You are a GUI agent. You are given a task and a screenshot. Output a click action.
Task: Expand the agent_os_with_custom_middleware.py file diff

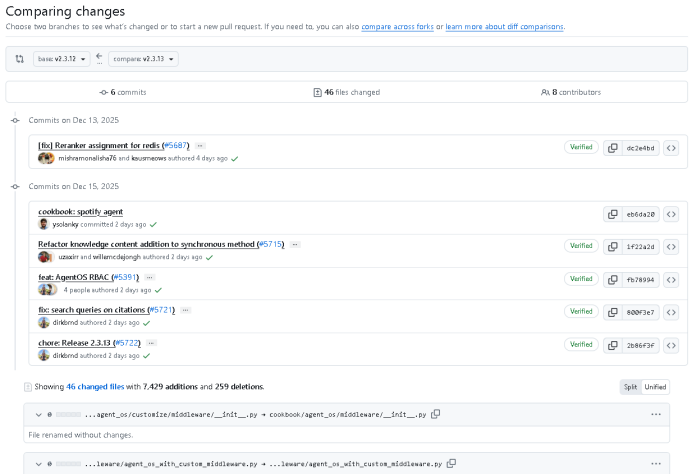click(37, 464)
